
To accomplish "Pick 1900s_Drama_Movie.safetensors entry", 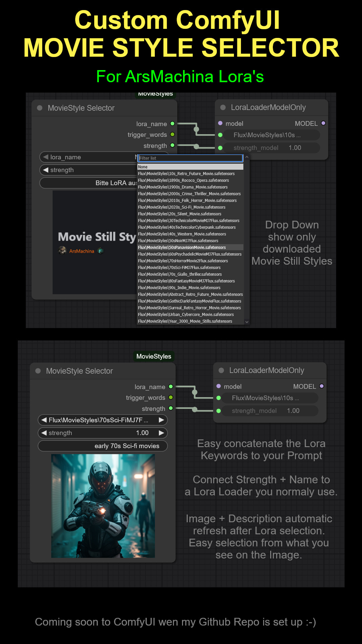I will 190,187.
